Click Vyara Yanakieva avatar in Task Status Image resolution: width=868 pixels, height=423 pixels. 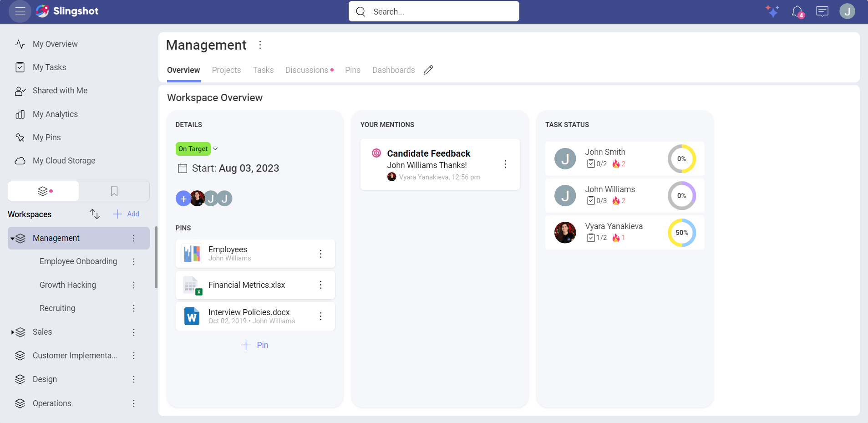(565, 233)
